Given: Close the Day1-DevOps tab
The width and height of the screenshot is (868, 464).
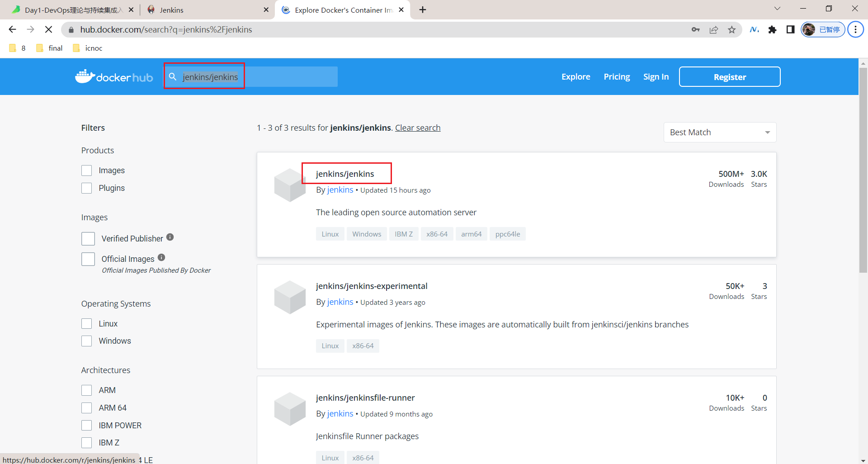Looking at the screenshot, I should [x=131, y=9].
